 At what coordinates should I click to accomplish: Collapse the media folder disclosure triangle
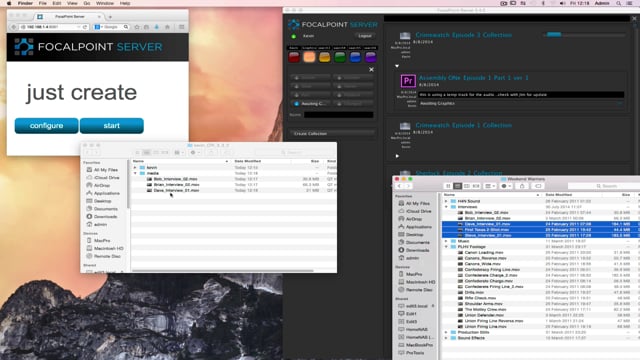[135, 173]
